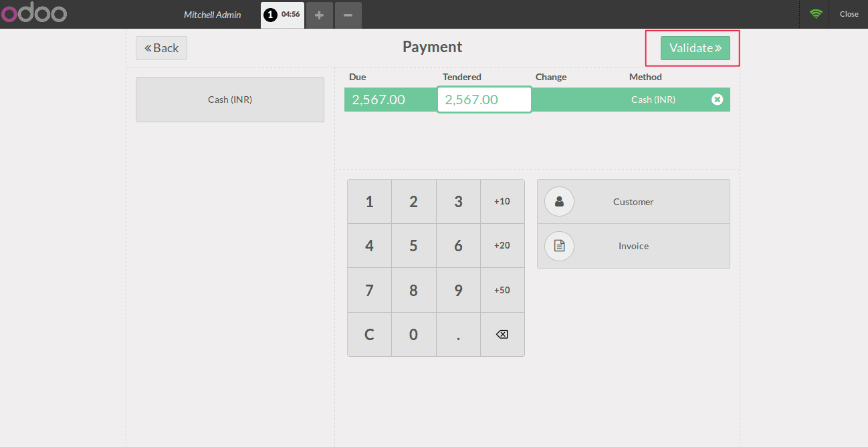Click the Odoo logo
This screenshot has height=447, width=868.
[x=33, y=13]
